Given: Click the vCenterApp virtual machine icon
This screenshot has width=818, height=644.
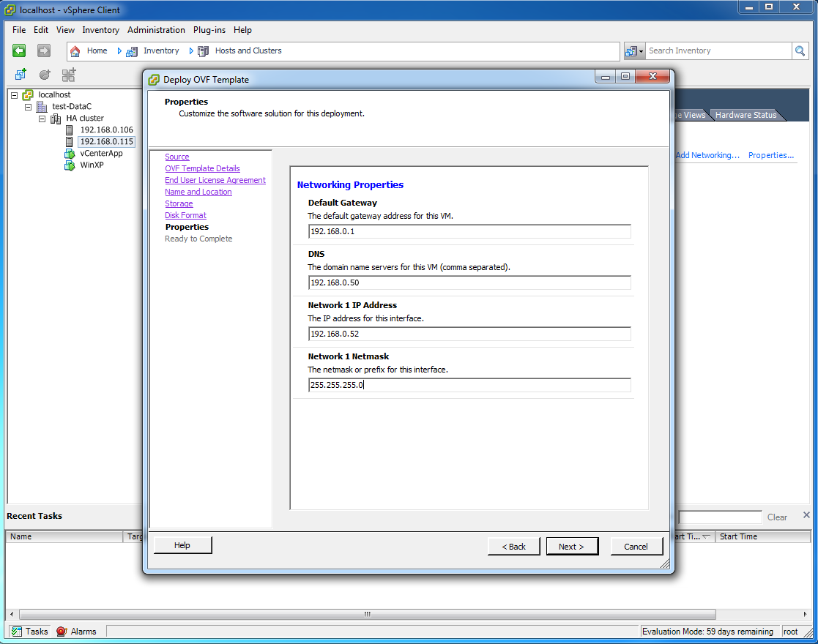Looking at the screenshot, I should click(70, 154).
